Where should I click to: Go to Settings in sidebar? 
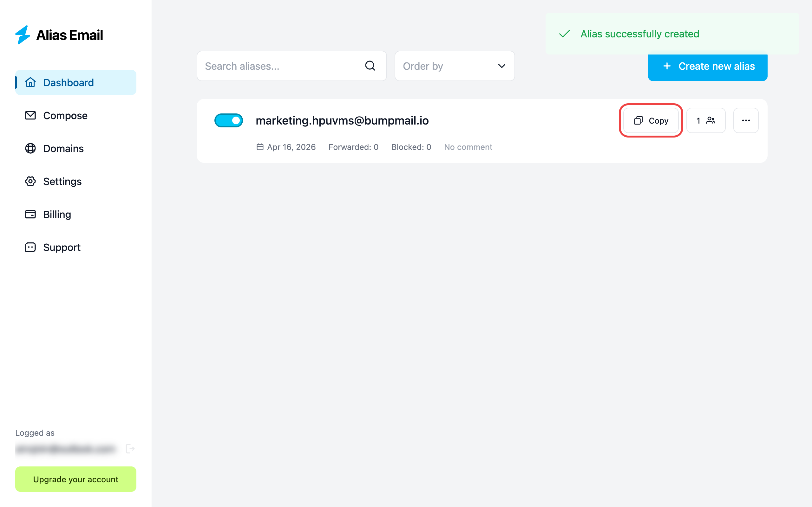tap(62, 181)
